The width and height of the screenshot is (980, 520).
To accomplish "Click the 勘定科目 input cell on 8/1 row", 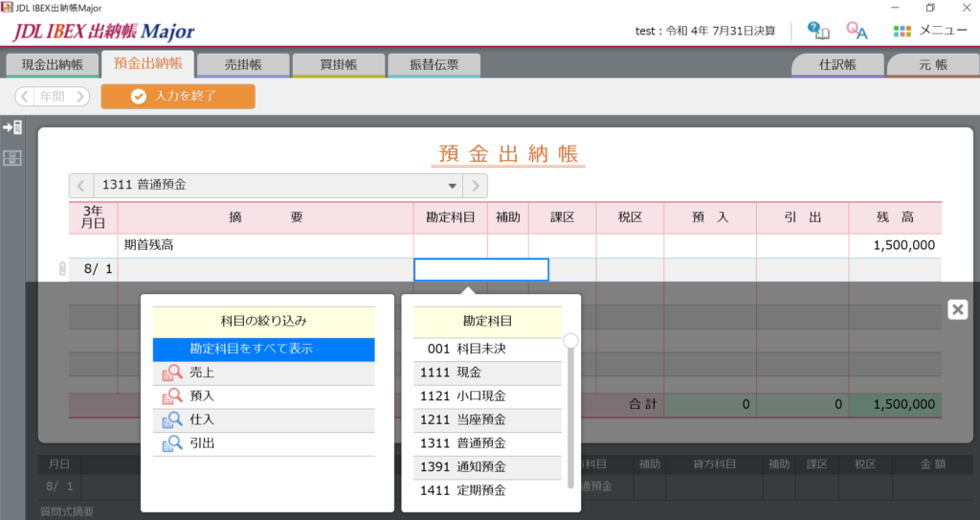I will point(481,270).
